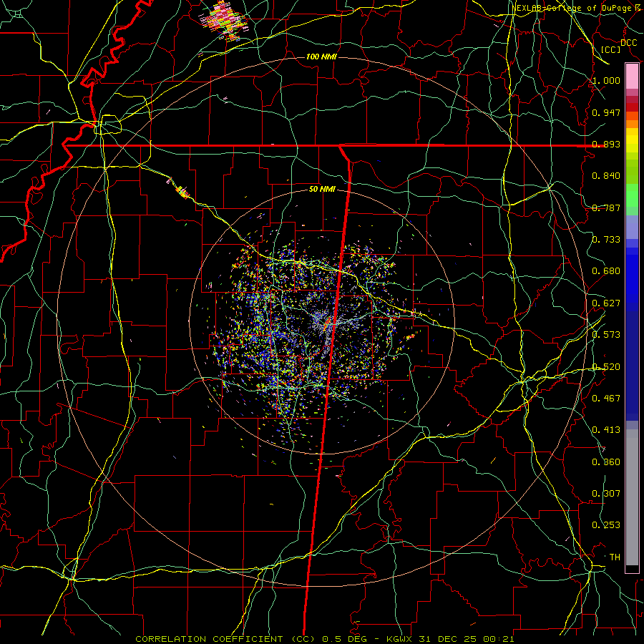The image size is (644, 644).
Task: Click the pink echo cluster at top of map
Action: (x=224, y=20)
